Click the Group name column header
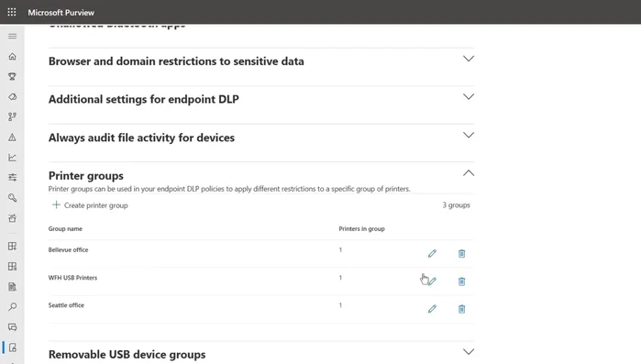 [x=65, y=229]
